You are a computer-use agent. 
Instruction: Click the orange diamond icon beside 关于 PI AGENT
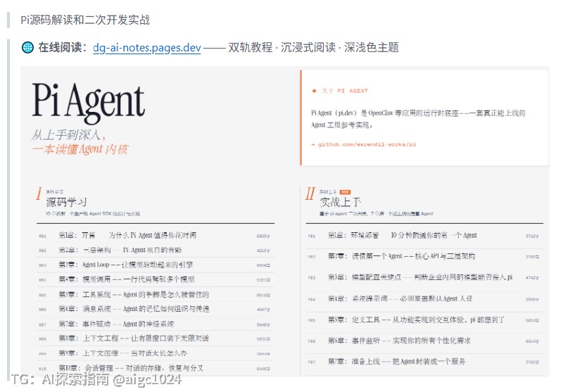(315, 91)
